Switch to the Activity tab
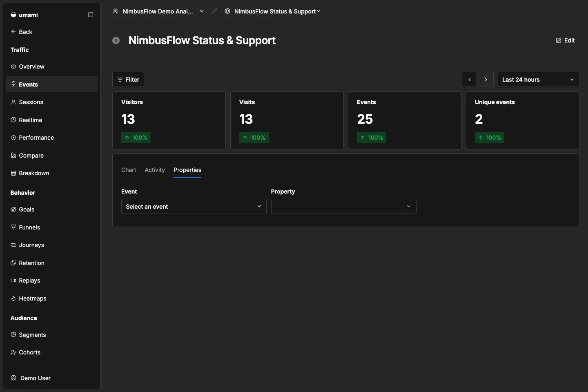Image resolution: width=588 pixels, height=392 pixels. pos(155,170)
